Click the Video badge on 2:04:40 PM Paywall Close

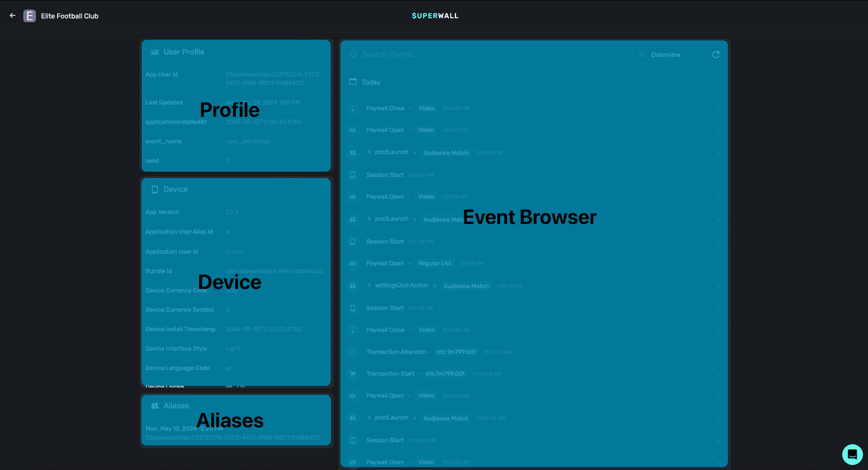(427, 108)
